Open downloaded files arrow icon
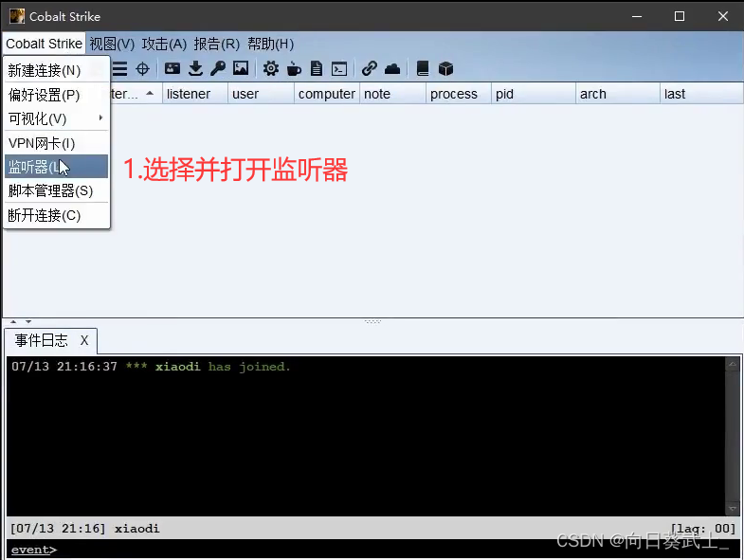Viewport: 744px width, 560px height. (195, 69)
